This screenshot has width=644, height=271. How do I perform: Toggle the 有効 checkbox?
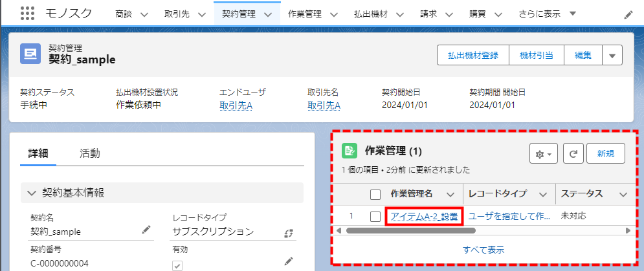click(177, 265)
